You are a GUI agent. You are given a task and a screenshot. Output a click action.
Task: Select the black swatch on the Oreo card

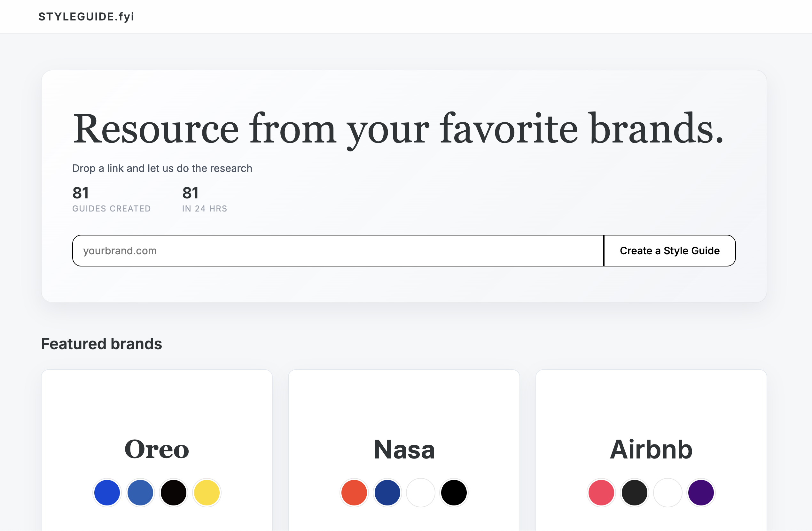click(x=174, y=492)
